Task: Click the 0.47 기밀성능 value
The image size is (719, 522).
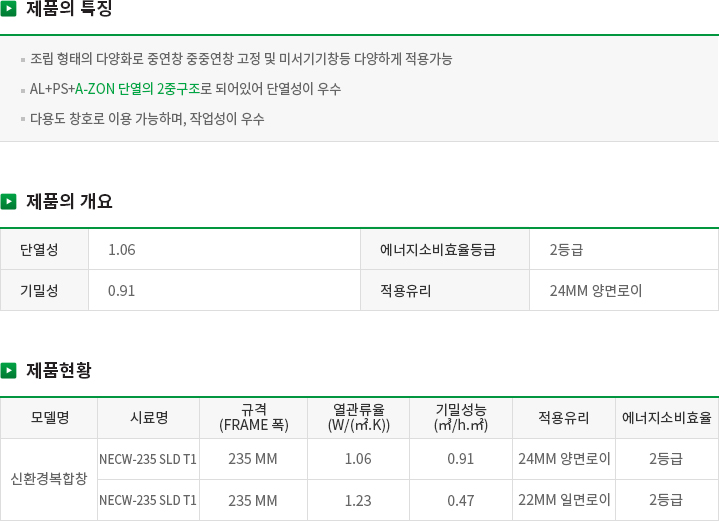Action: coord(461,500)
